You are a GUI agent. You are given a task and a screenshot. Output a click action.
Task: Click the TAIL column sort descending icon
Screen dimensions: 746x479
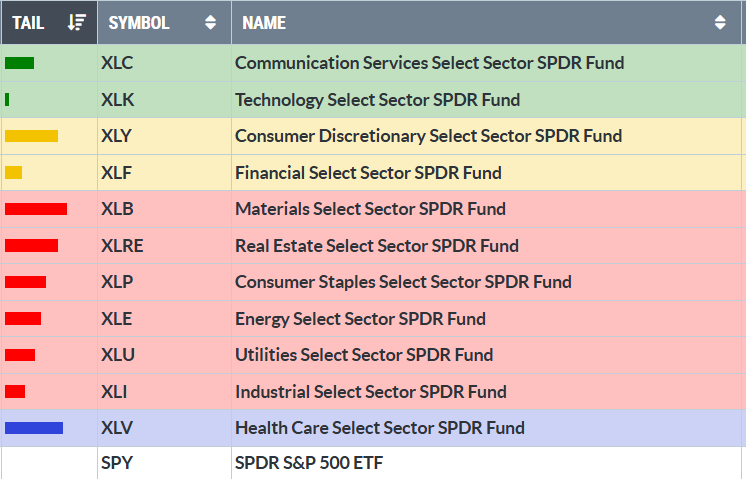click(77, 22)
